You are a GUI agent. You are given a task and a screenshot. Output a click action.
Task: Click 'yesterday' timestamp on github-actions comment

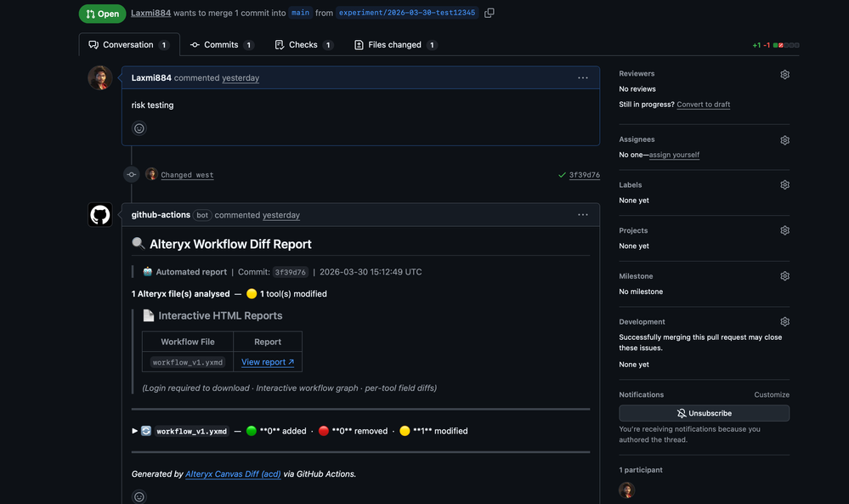[x=281, y=215]
